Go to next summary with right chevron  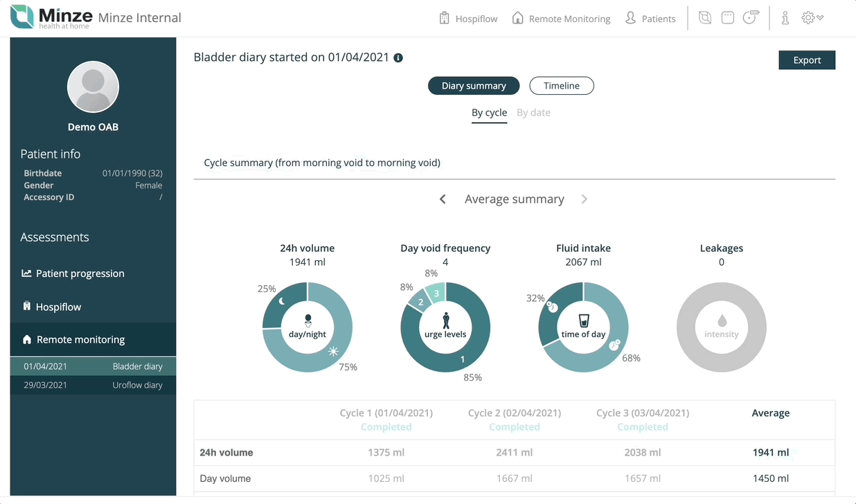tap(585, 199)
